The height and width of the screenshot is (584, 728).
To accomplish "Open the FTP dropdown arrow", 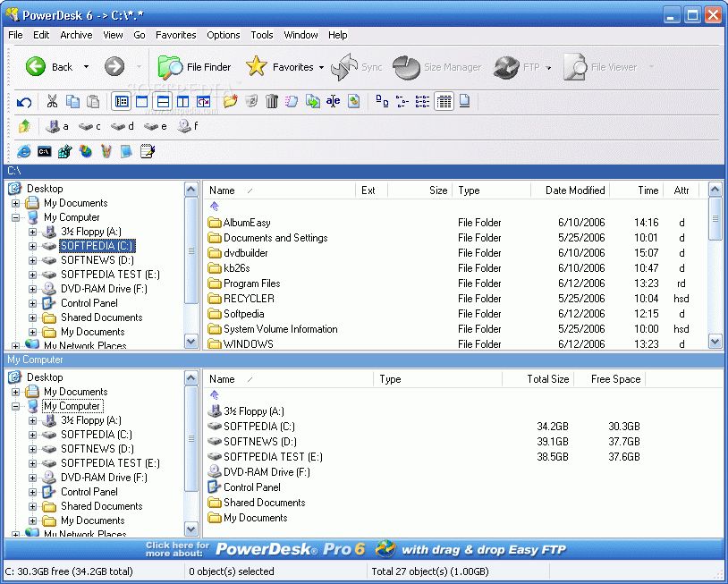I will (548, 68).
